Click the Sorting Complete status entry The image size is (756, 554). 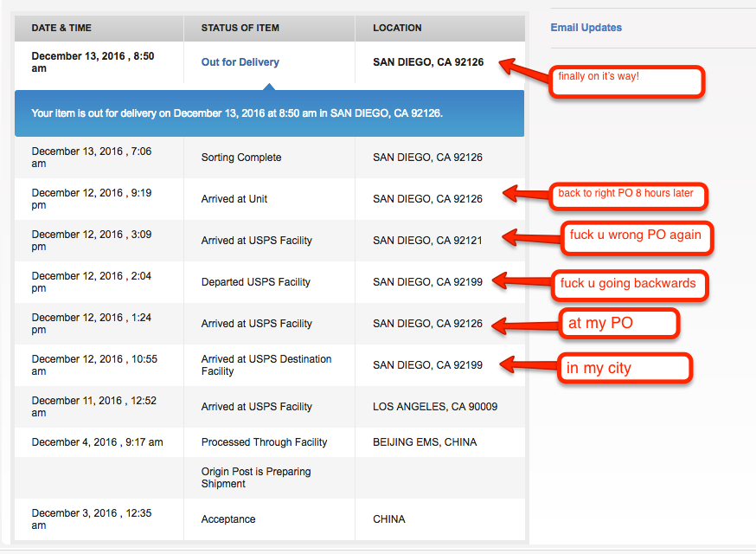click(240, 158)
